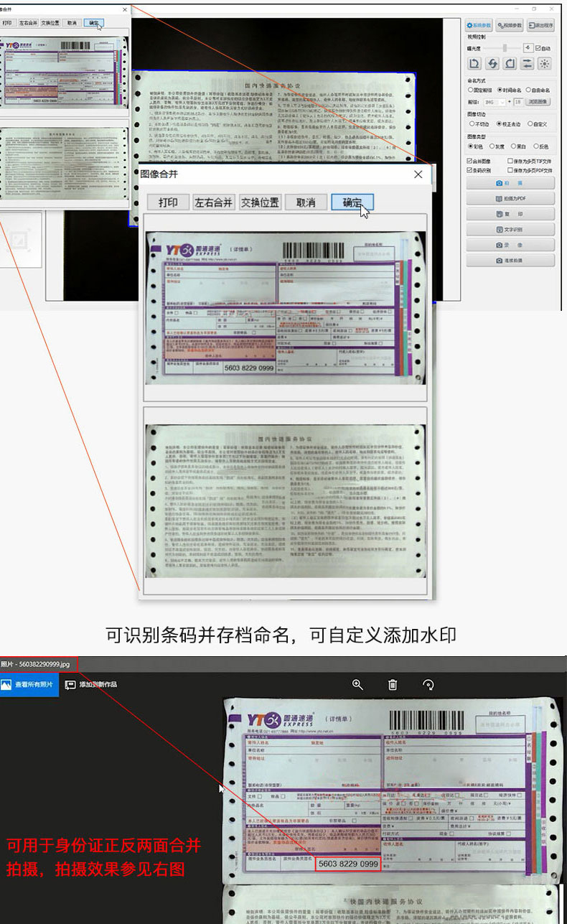Click 拍摄为PDF capture to PDF button

[x=510, y=199]
